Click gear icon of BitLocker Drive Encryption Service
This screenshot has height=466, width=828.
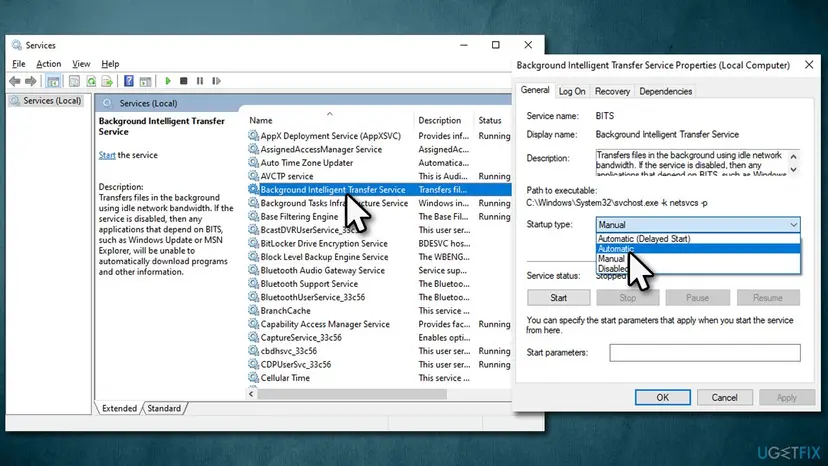253,244
